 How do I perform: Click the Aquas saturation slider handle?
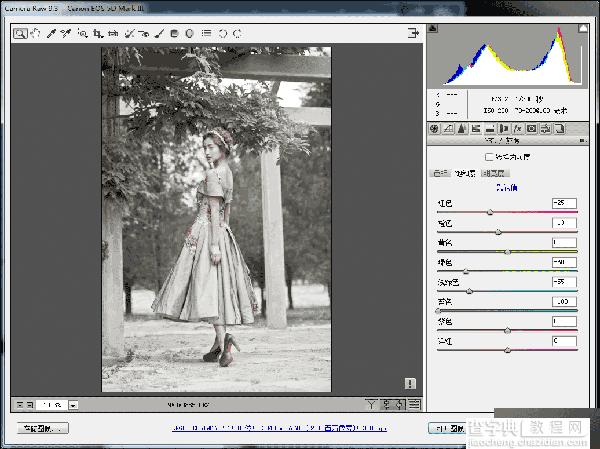click(x=470, y=291)
